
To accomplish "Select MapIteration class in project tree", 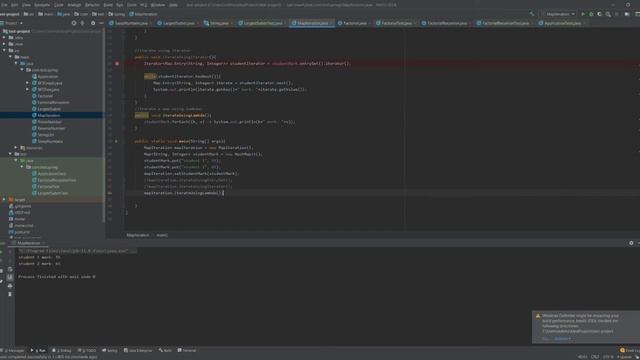I will (x=49, y=116).
